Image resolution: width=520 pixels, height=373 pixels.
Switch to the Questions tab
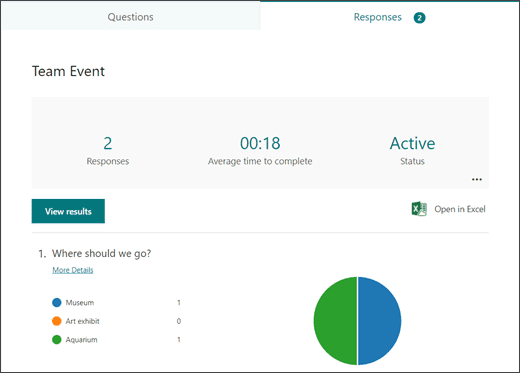(130, 17)
